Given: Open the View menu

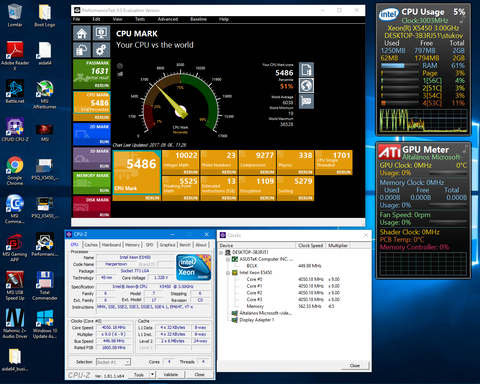Looking at the screenshot, I should [x=117, y=19].
